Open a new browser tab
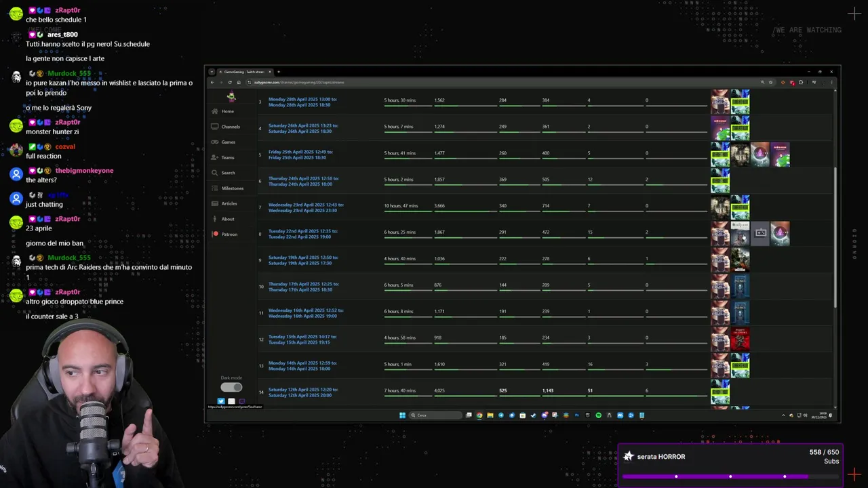 point(279,72)
